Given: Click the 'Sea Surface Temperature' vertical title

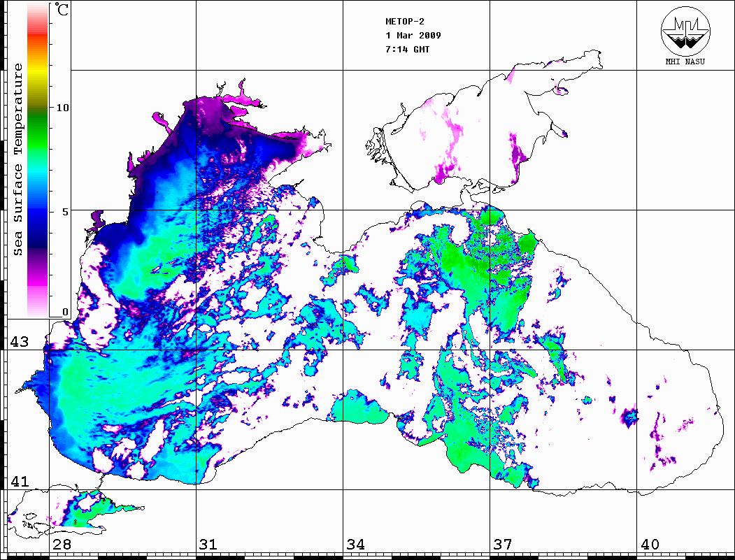Looking at the screenshot, I should pos(18,159).
